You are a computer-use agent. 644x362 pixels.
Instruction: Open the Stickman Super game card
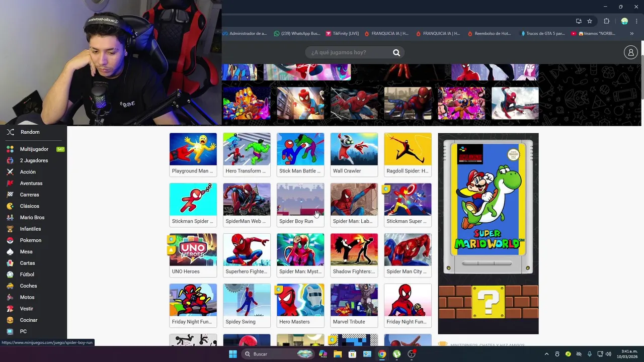click(408, 205)
